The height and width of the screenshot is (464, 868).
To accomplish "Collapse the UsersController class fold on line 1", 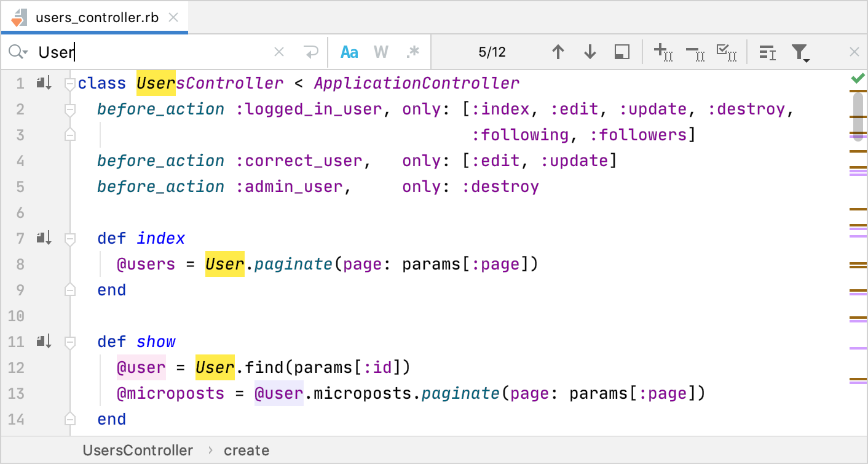I will (x=69, y=84).
